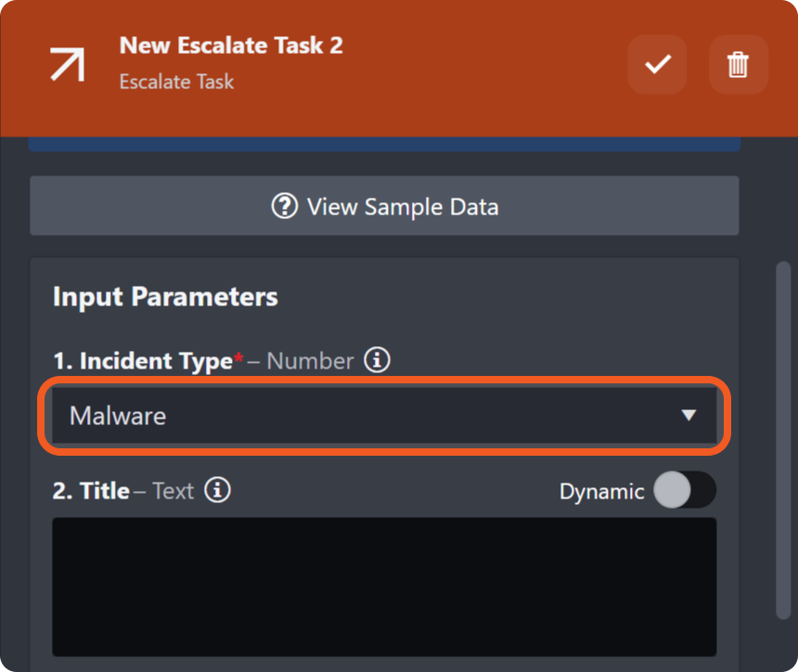Click the task name New Escalate Task 2
The image size is (798, 672).
pyautogui.click(x=231, y=45)
